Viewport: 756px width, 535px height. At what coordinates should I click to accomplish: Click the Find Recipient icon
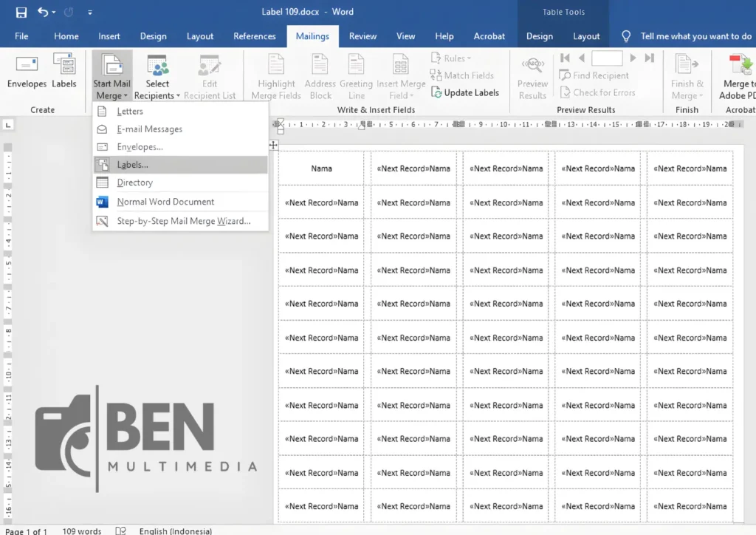click(x=594, y=75)
